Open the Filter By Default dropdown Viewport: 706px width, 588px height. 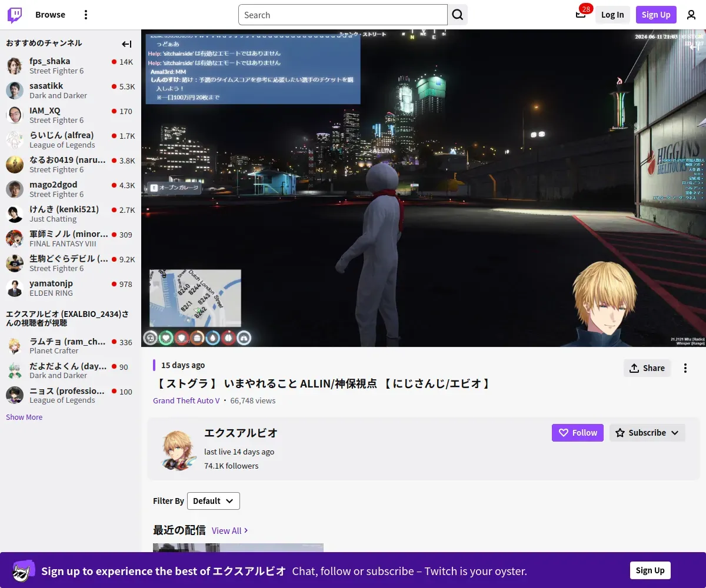[x=214, y=501]
